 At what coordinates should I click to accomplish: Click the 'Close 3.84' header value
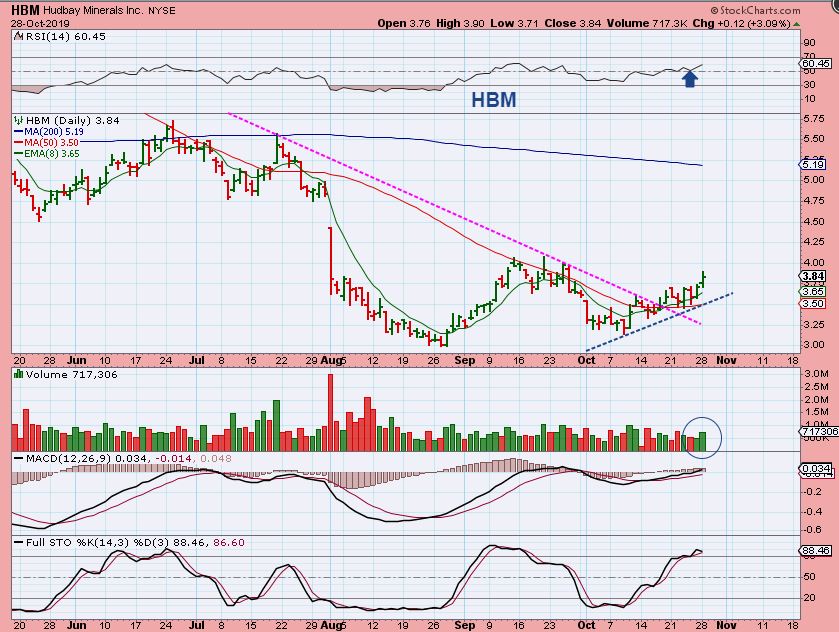[x=573, y=24]
